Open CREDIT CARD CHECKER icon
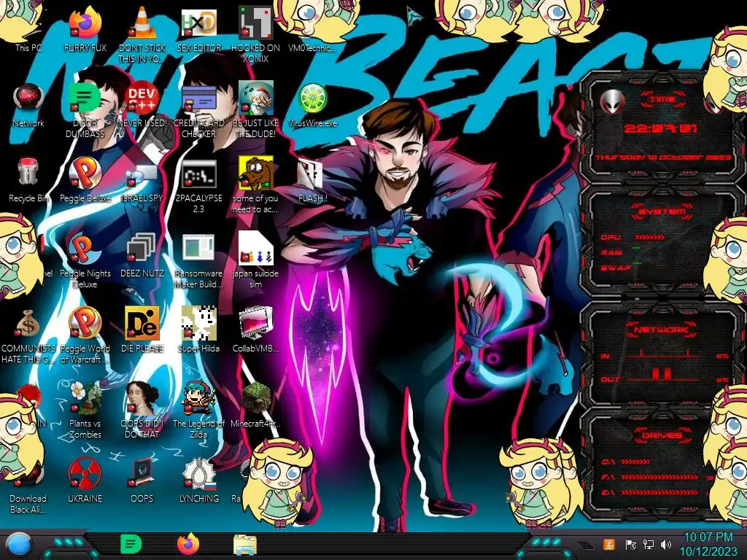Viewport: 747px width, 560px height. coord(199,98)
